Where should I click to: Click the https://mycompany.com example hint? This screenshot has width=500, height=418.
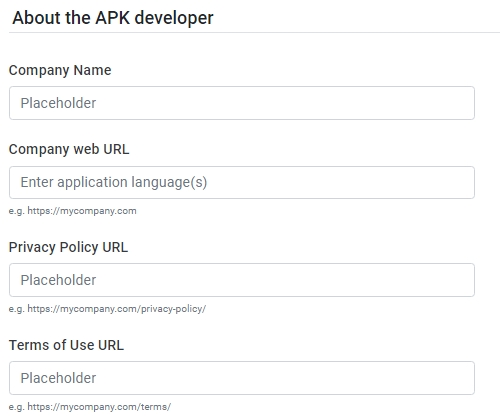point(82,211)
